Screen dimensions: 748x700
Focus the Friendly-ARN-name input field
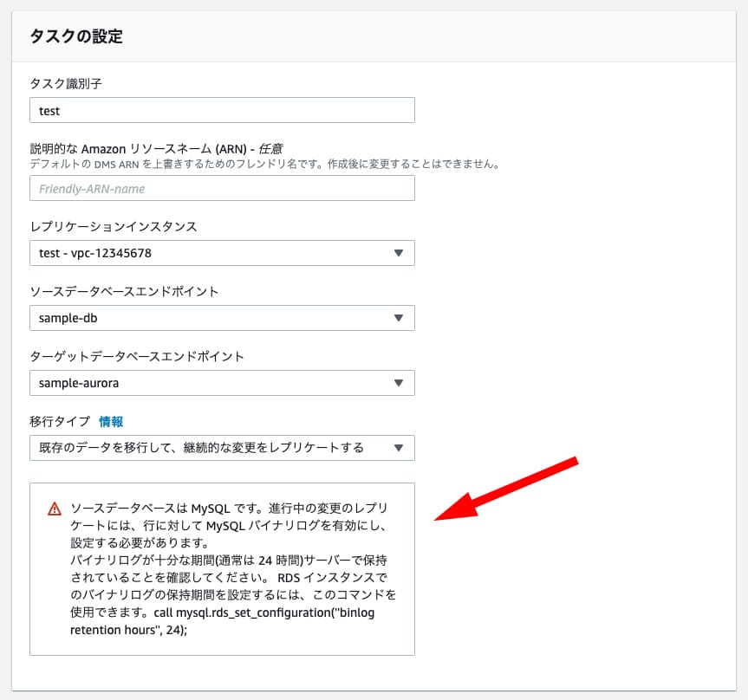[221, 188]
